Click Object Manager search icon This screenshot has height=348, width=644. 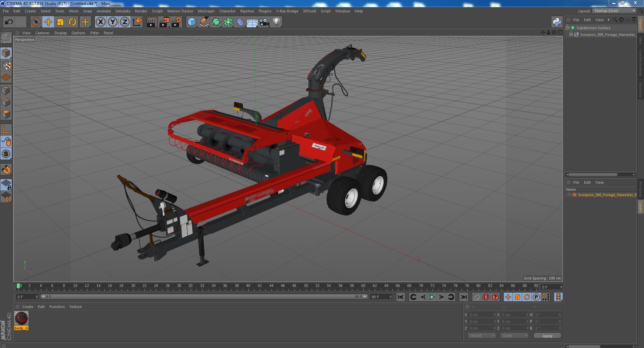click(x=615, y=20)
